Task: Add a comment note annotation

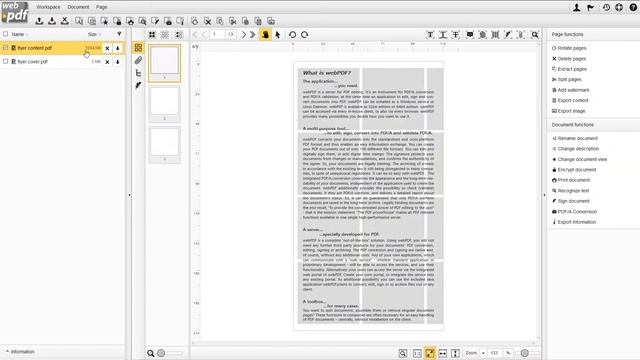Action: coord(470,35)
